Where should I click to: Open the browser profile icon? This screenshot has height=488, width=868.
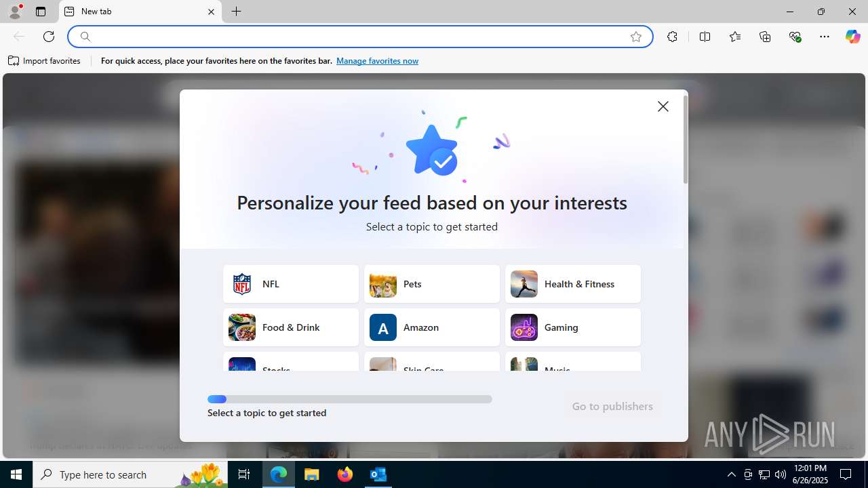pos(15,12)
